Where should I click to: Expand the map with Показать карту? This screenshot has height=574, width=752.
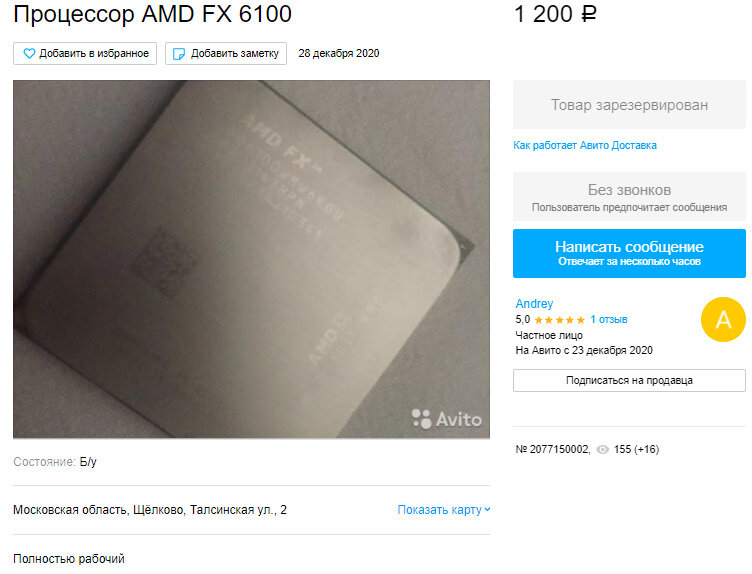(x=444, y=510)
